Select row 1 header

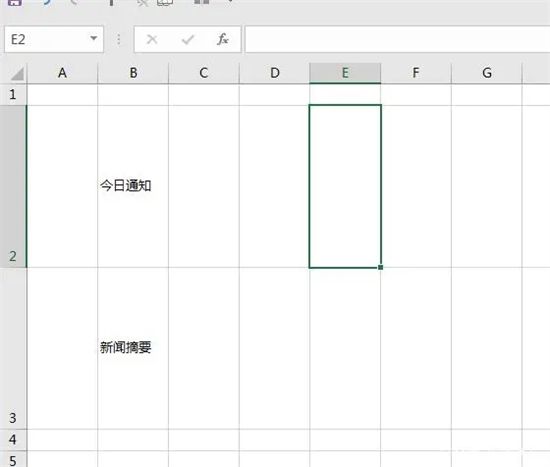13,94
